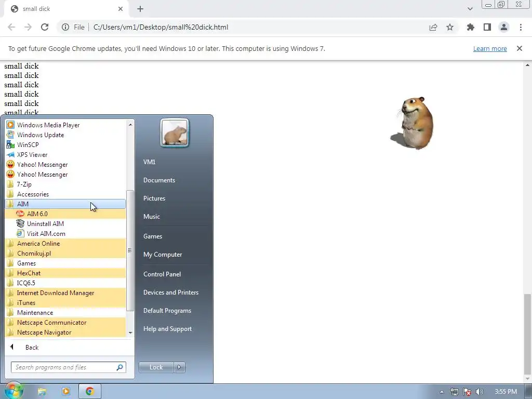
Task: Expand the HexChat folder
Action: tap(65, 273)
